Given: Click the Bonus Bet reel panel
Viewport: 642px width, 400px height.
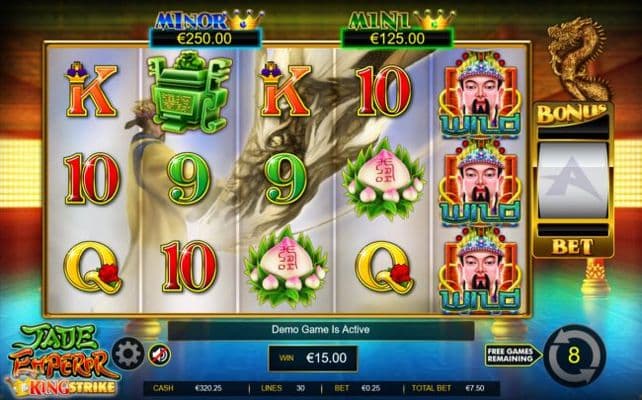Looking at the screenshot, I should (x=573, y=180).
